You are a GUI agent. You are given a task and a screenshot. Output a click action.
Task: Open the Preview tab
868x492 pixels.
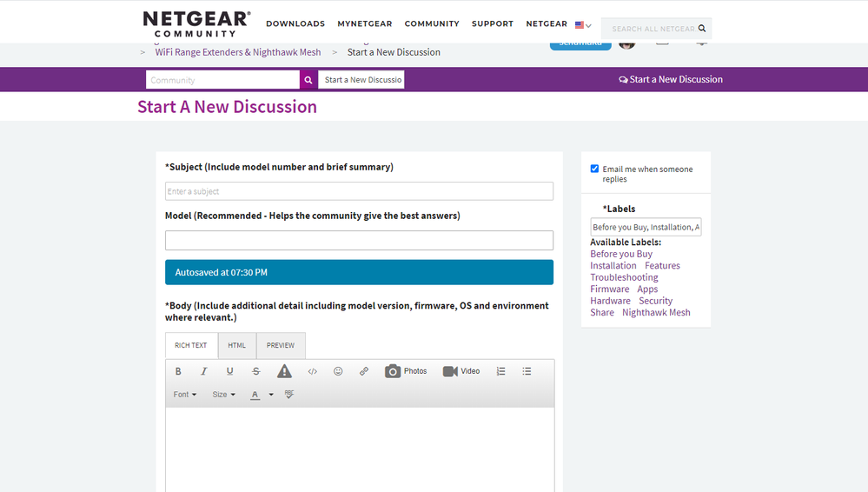click(280, 345)
